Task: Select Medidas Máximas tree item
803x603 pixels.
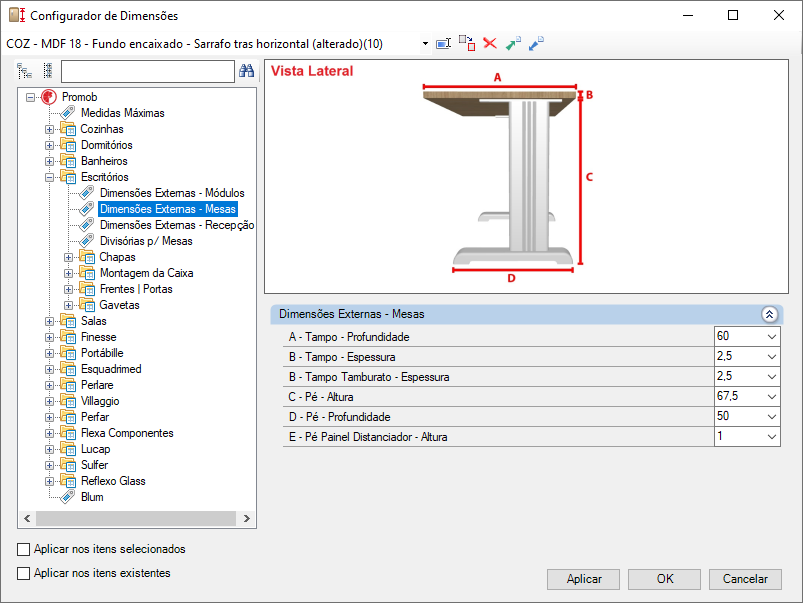Action: (123, 113)
